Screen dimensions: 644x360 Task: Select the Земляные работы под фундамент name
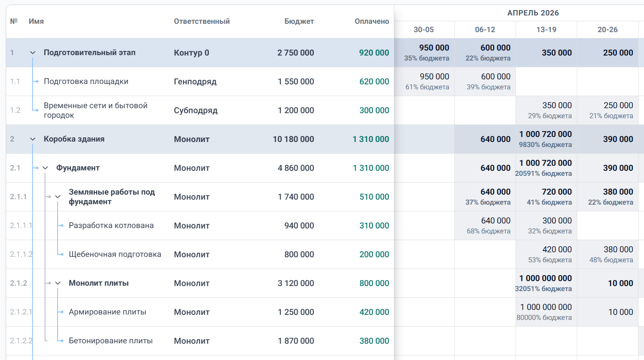tap(112, 197)
